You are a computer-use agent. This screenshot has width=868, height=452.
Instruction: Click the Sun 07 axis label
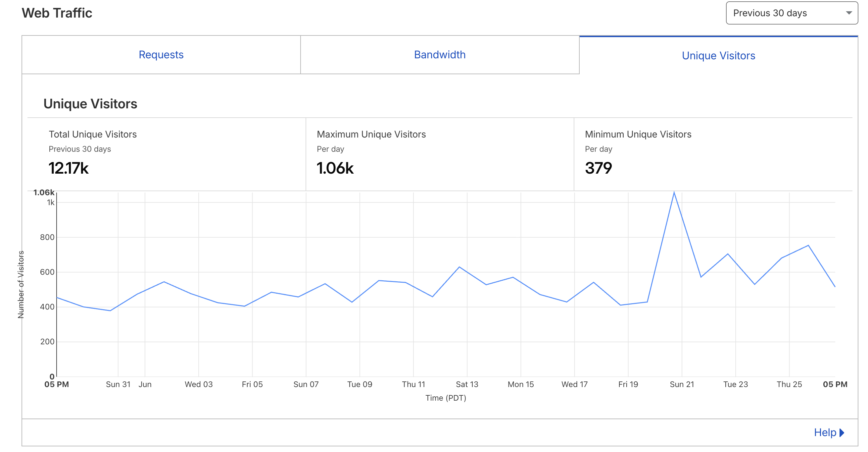pyautogui.click(x=306, y=384)
